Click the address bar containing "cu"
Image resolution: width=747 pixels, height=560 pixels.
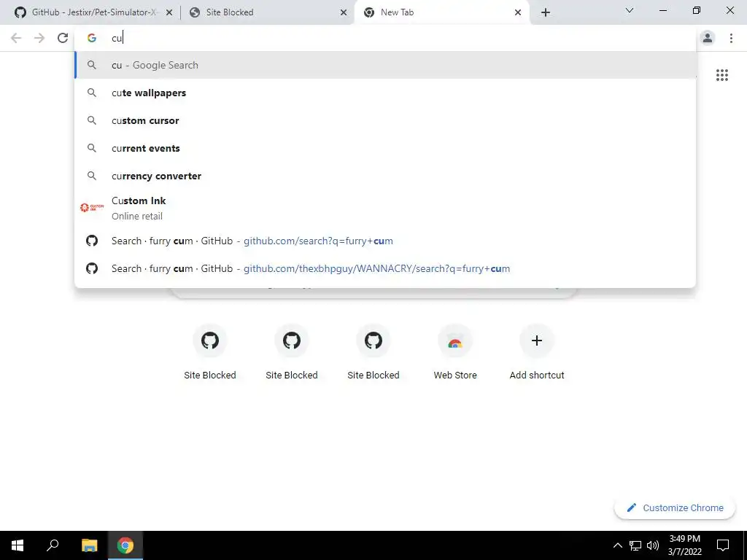385,38
